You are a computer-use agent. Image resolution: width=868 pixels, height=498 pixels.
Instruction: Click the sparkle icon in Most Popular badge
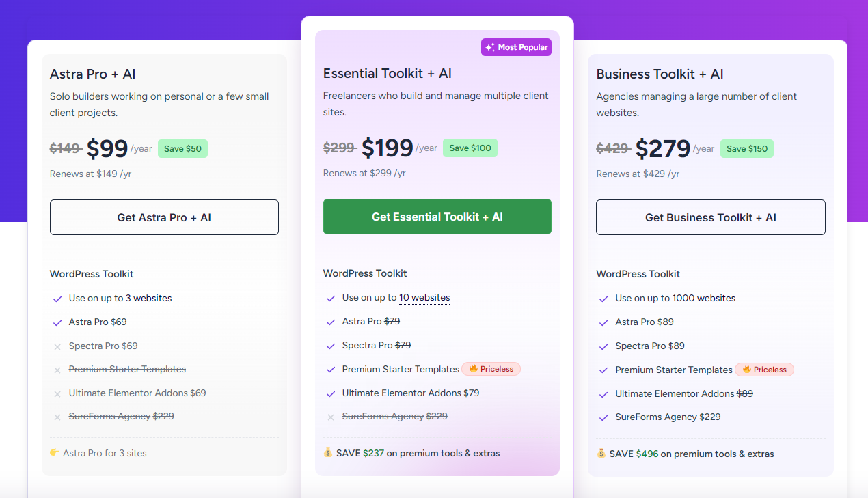point(489,47)
